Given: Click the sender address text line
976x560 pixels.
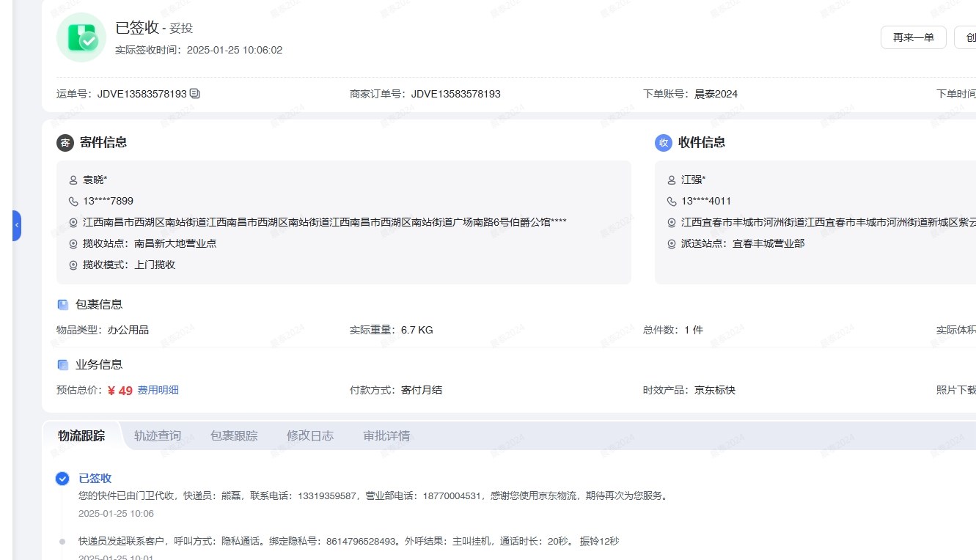Looking at the screenshot, I should coord(325,222).
